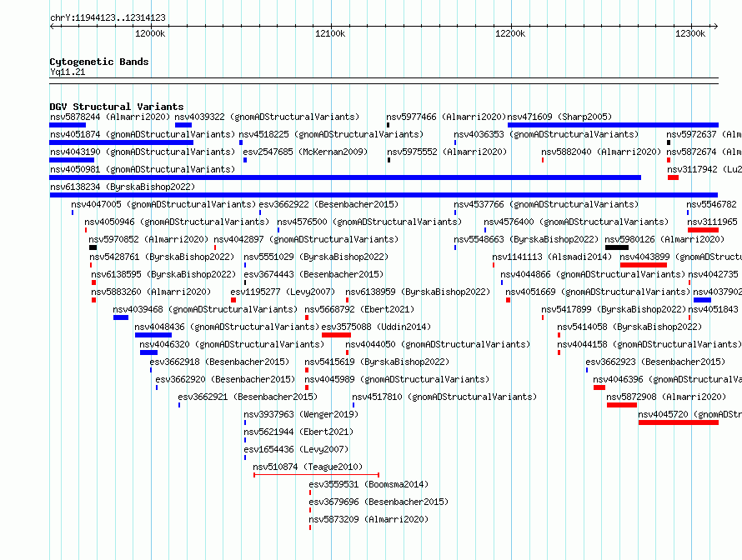Screen dimensions: 742x560
Task: Click the nsv4044158 (gnomADStructuralVariants) label
Action: point(649,344)
